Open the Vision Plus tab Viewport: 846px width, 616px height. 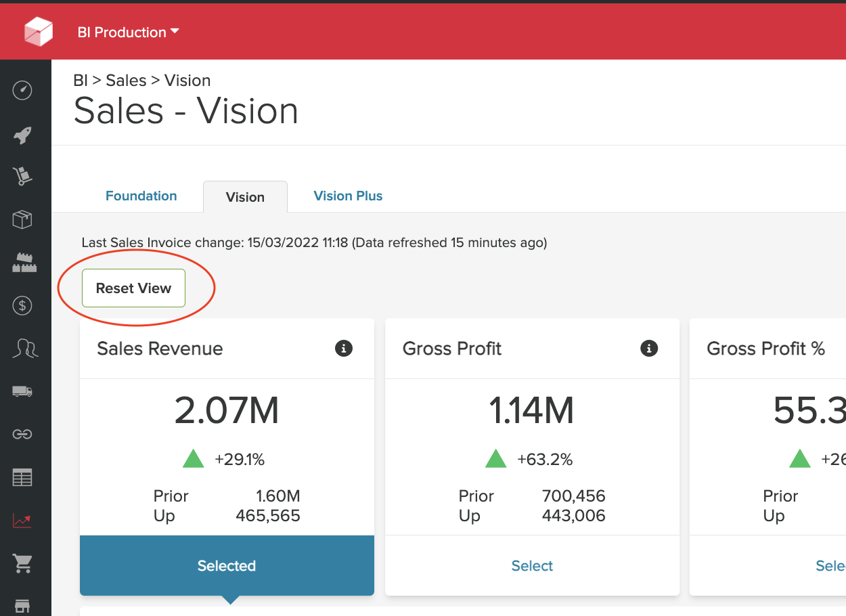click(348, 196)
